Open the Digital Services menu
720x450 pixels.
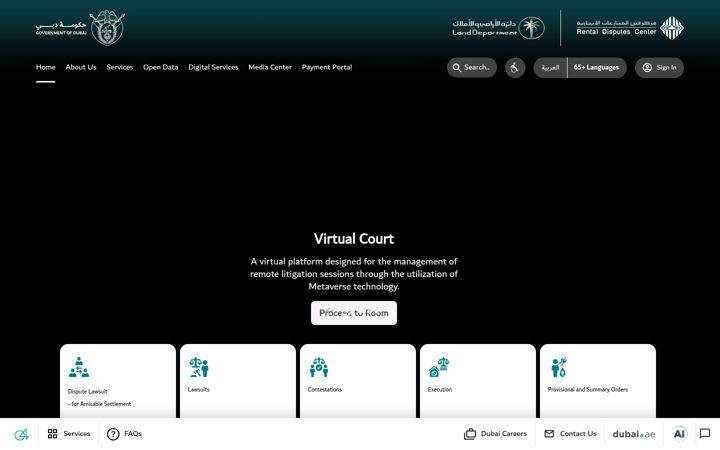coord(213,67)
